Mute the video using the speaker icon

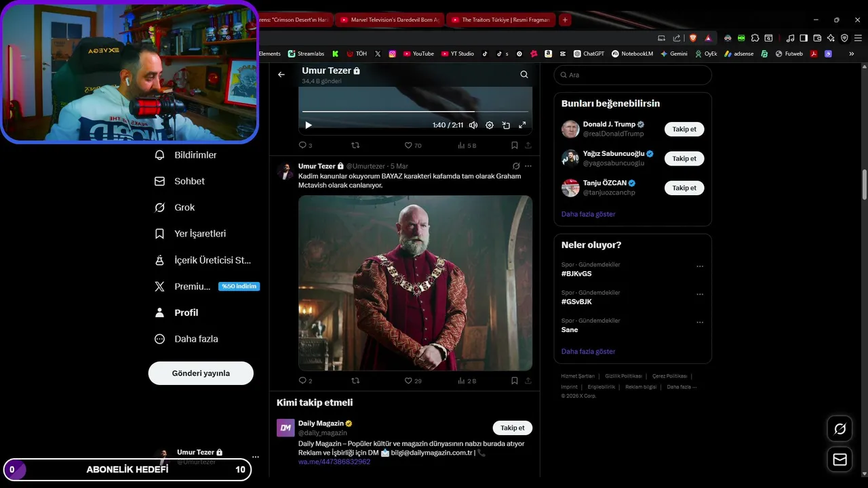pos(473,125)
